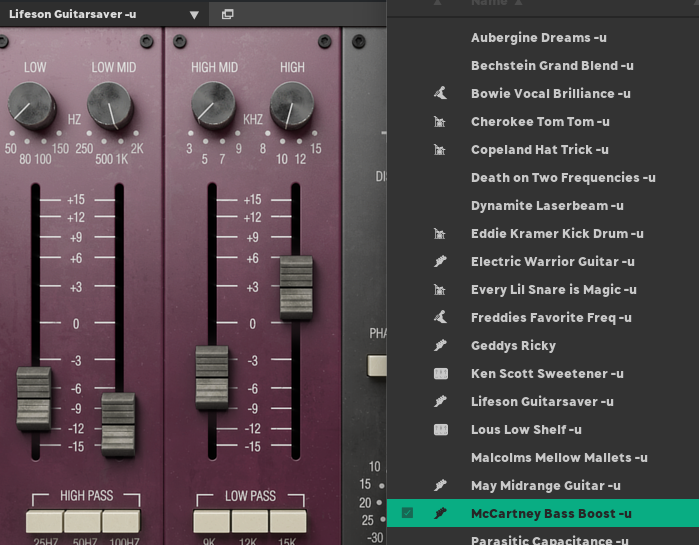Click the drum icon beside Eddie Kramer Kick Drum
This screenshot has height=545, width=699.
[x=440, y=233]
